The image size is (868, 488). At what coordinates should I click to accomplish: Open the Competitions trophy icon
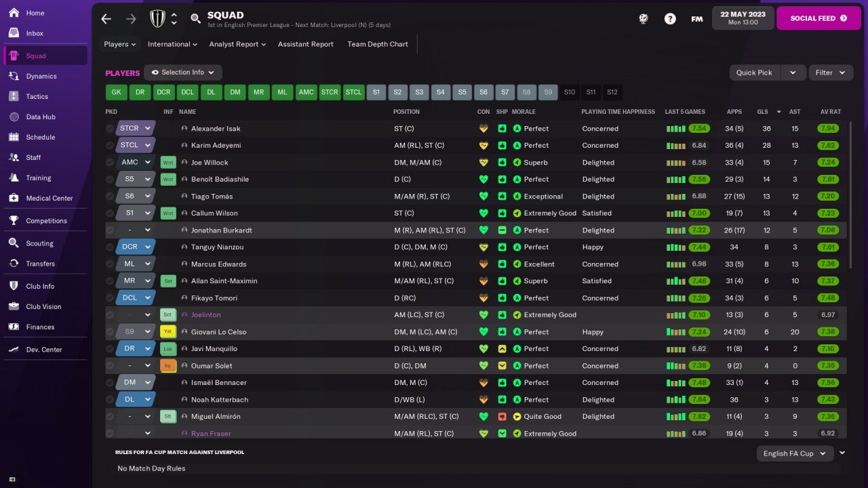pyautogui.click(x=14, y=220)
